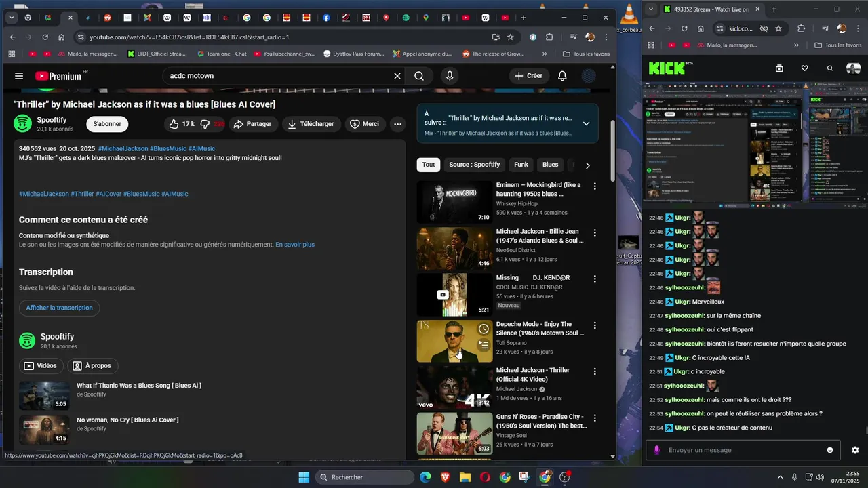Open media controls icon in YouTube Chrome window
868x488 pixels.
tap(574, 37)
